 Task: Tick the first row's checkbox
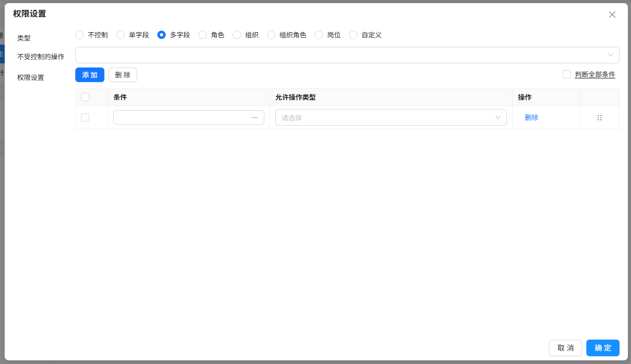85,117
